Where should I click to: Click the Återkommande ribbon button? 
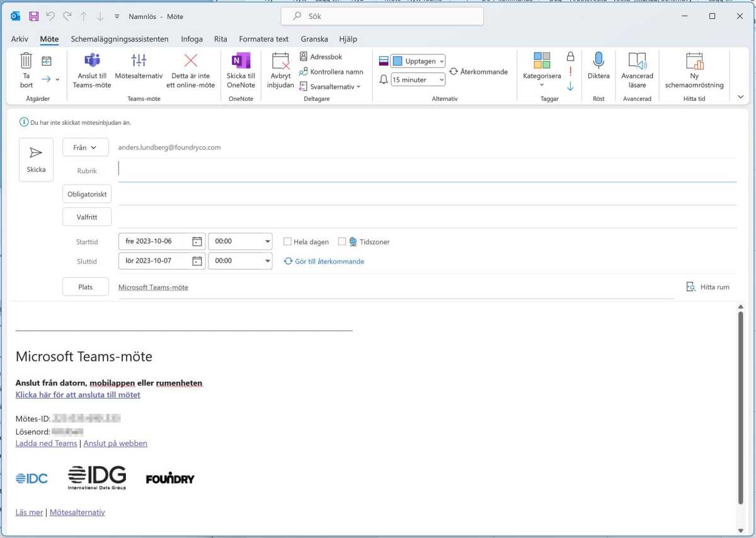[x=479, y=72]
